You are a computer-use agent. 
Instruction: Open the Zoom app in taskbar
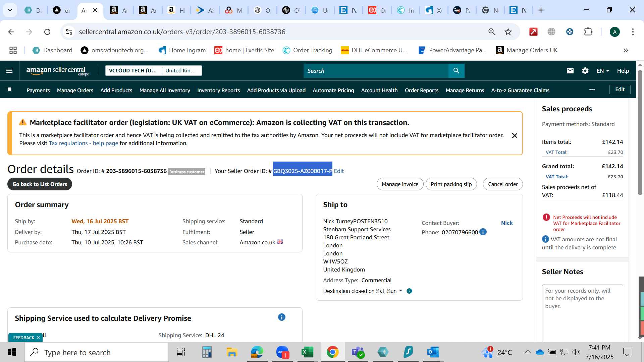(282, 352)
